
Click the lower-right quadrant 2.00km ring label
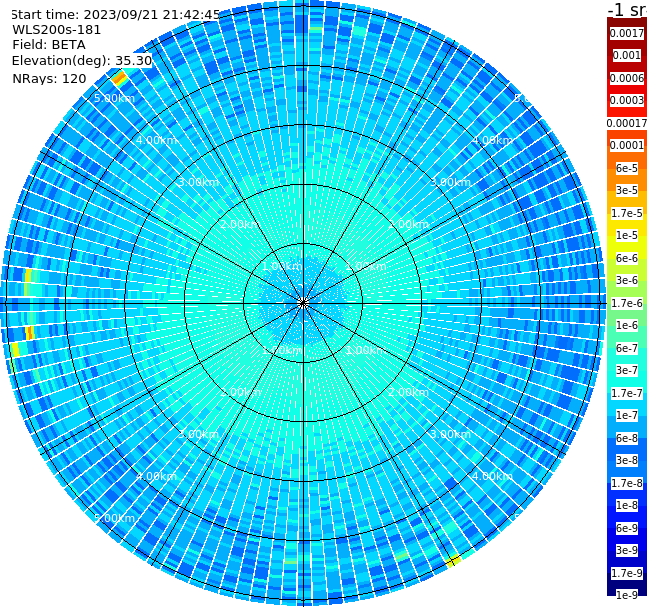pos(408,392)
